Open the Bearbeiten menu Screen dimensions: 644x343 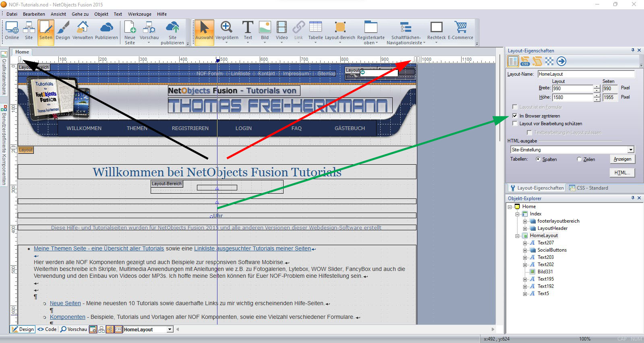(x=34, y=14)
